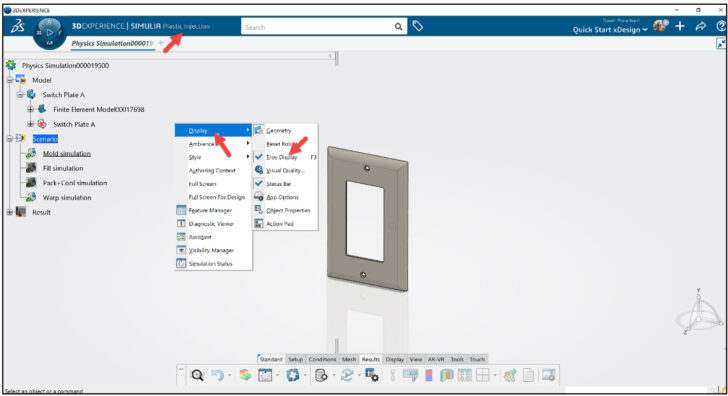Toggle the Status Bar checkmark
728x396 pixels.
click(259, 183)
